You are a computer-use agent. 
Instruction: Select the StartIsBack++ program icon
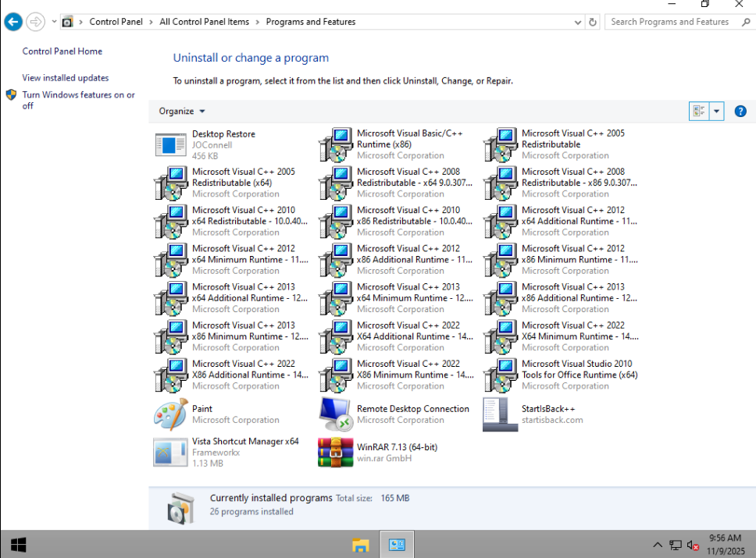pyautogui.click(x=500, y=414)
